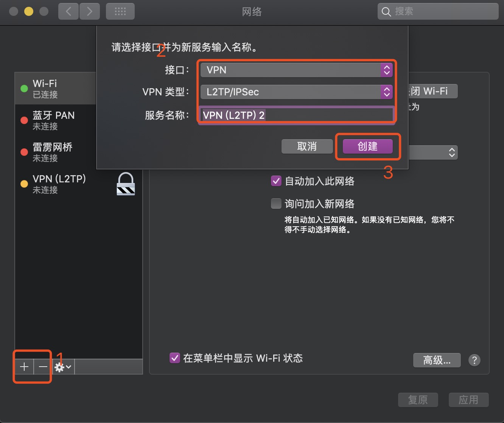Screen dimensions: 504x423
Task: Uncheck 在菜单栏中显示 Wi-Fi 状态
Action: click(x=174, y=358)
